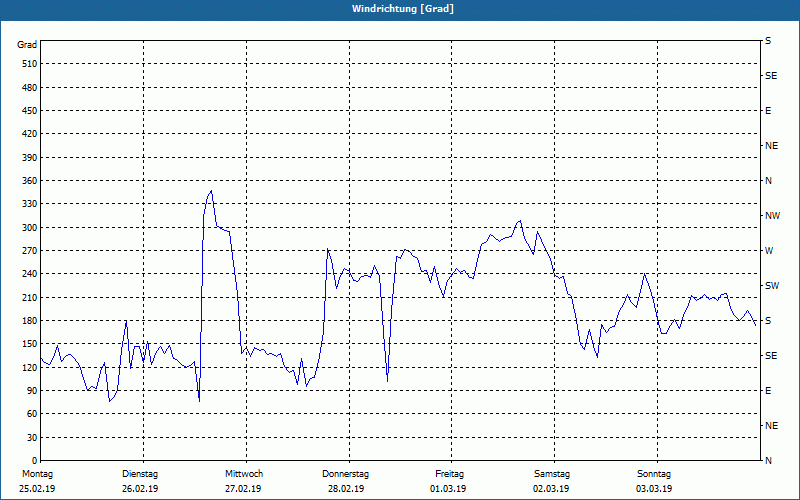Select the date '26.02.19'
The width and height of the screenshot is (800, 500).
140,489
